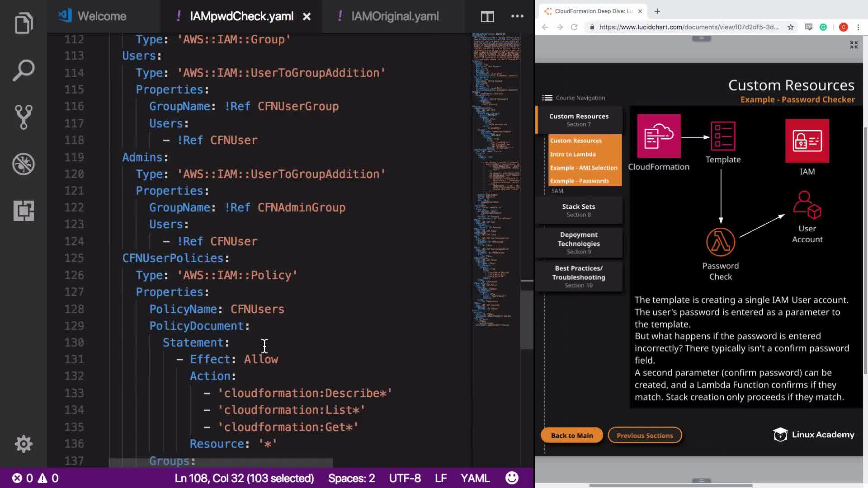868x488 pixels.
Task: Expand Best Practices/Troubleshooting Section 10
Action: (579, 276)
